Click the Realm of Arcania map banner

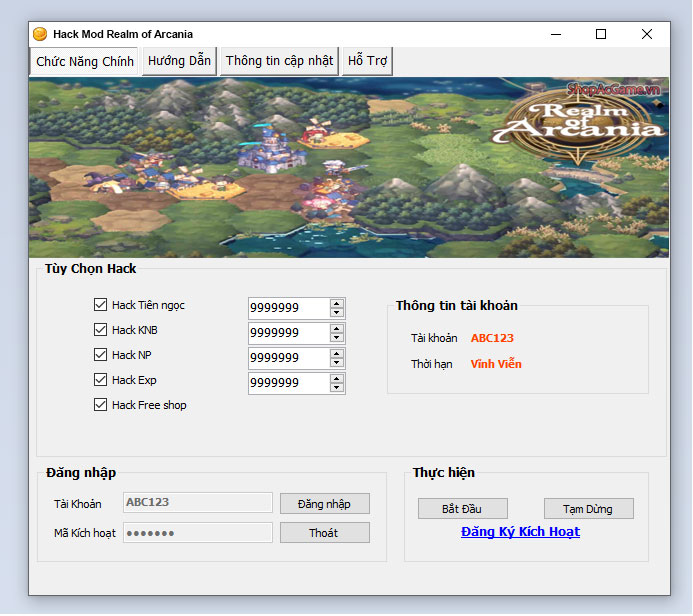pos(349,167)
